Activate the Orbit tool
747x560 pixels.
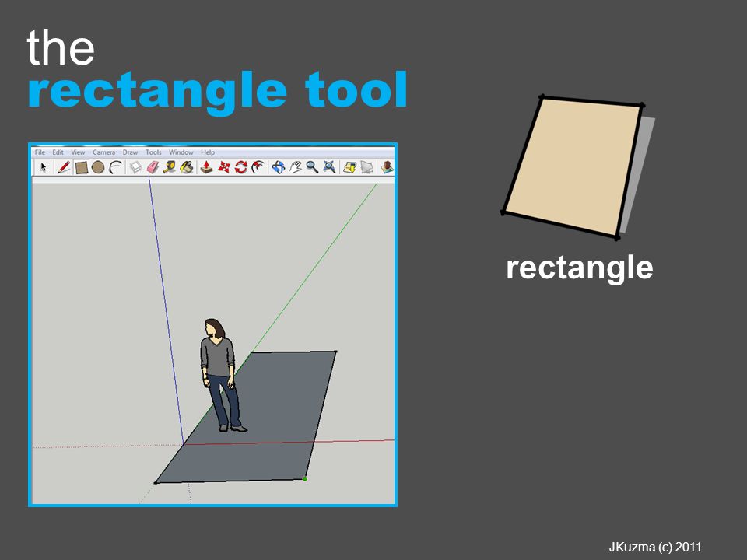coord(279,167)
